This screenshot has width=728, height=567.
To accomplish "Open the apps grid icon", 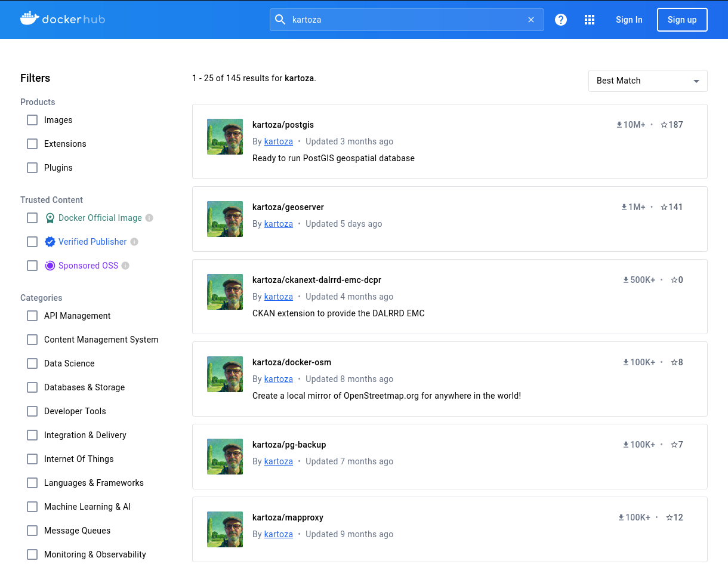I will point(590,20).
